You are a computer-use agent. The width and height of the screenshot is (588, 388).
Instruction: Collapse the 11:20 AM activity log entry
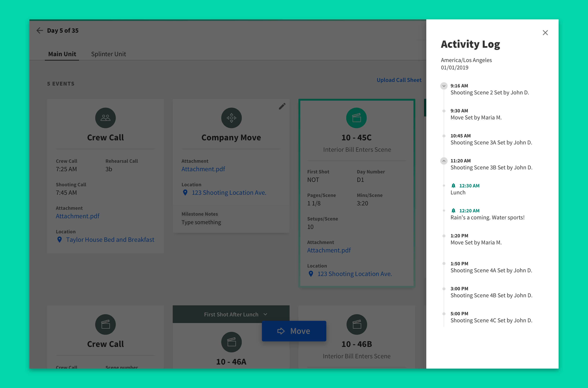point(444,161)
